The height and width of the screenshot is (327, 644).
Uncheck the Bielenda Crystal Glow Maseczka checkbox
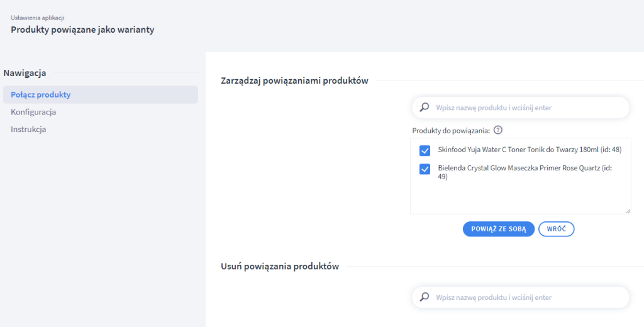[425, 169]
